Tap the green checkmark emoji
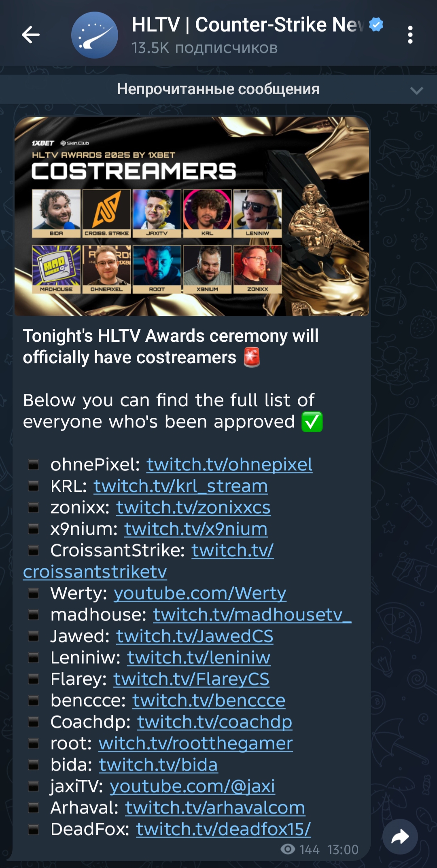This screenshot has width=437, height=868. click(312, 422)
